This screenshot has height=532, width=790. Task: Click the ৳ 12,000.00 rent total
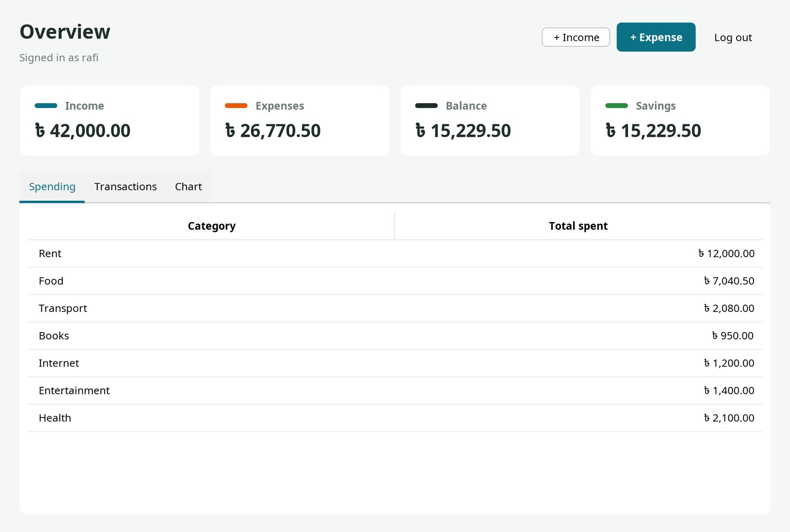click(726, 254)
